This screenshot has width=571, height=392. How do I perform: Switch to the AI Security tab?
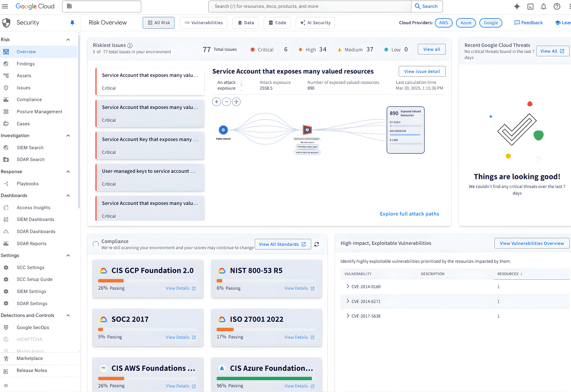coord(315,23)
